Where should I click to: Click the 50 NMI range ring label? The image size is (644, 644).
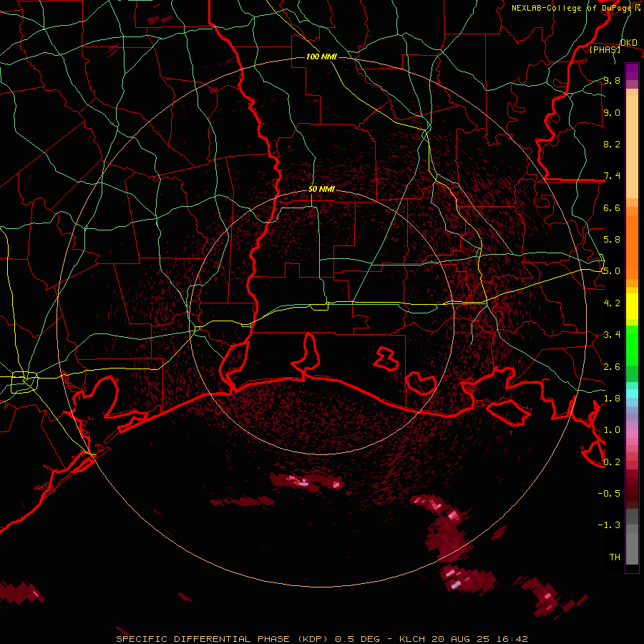(x=321, y=189)
